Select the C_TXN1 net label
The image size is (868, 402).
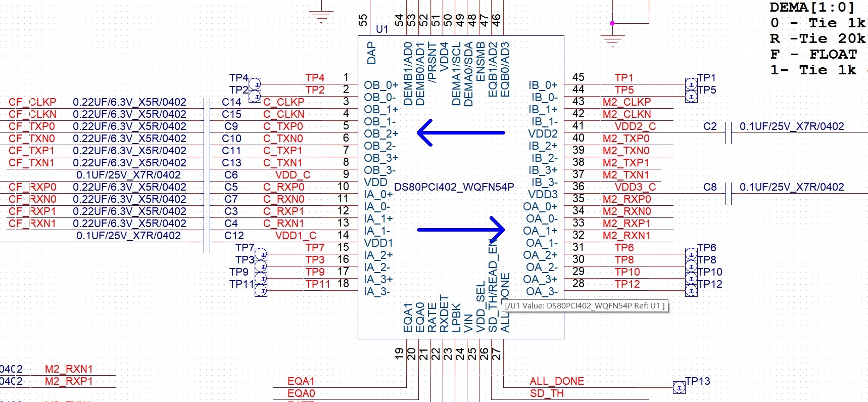(282, 163)
